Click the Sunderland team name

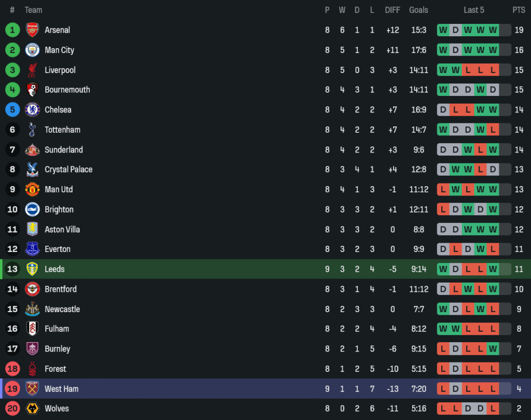64,150
